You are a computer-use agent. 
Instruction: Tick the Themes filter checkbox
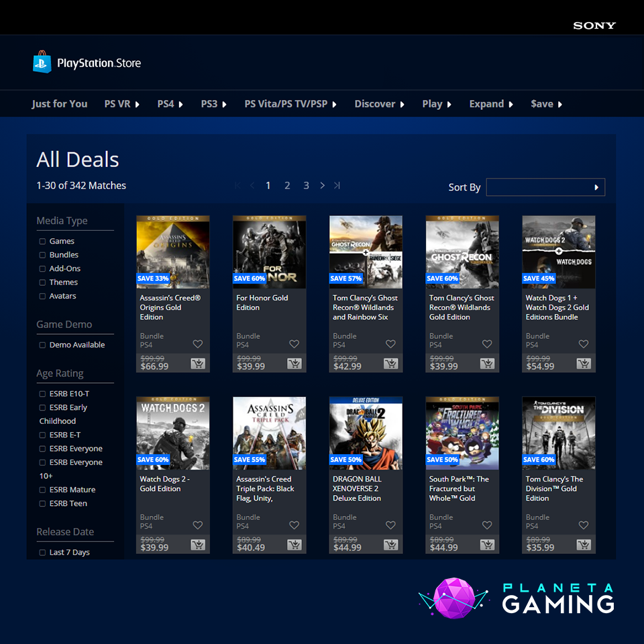pos(42,282)
